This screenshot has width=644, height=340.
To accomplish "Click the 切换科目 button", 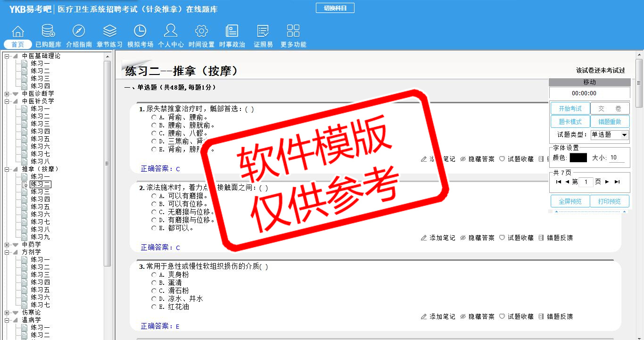I will (x=335, y=8).
